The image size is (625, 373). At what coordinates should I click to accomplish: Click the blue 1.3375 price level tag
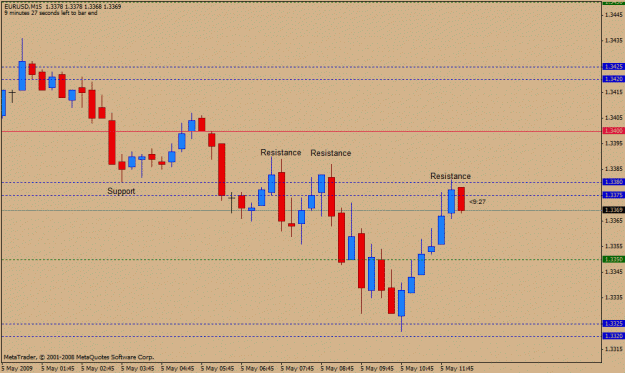[613, 195]
